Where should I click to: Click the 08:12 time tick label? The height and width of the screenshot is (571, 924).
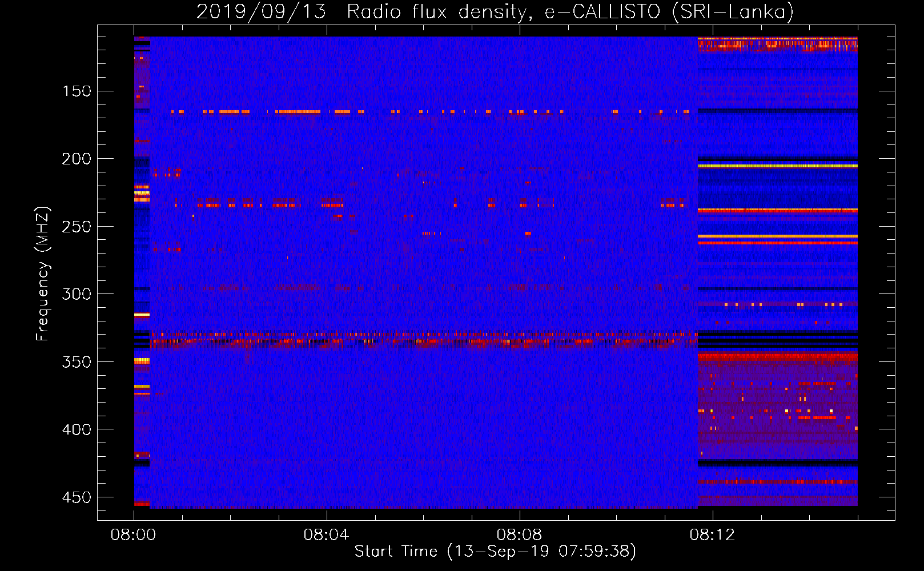(x=712, y=535)
